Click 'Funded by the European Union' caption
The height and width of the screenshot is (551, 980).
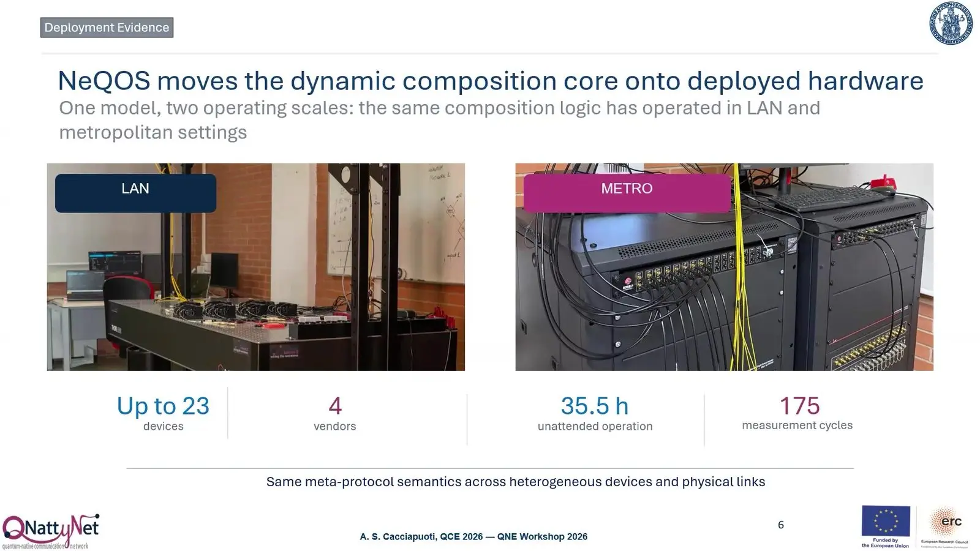click(886, 543)
